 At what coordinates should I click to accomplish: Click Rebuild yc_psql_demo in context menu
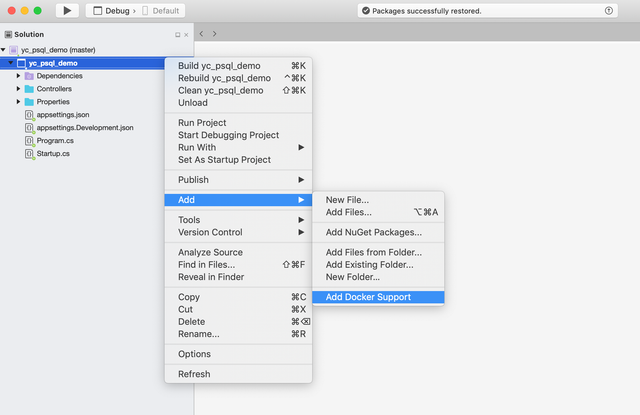[x=224, y=78]
